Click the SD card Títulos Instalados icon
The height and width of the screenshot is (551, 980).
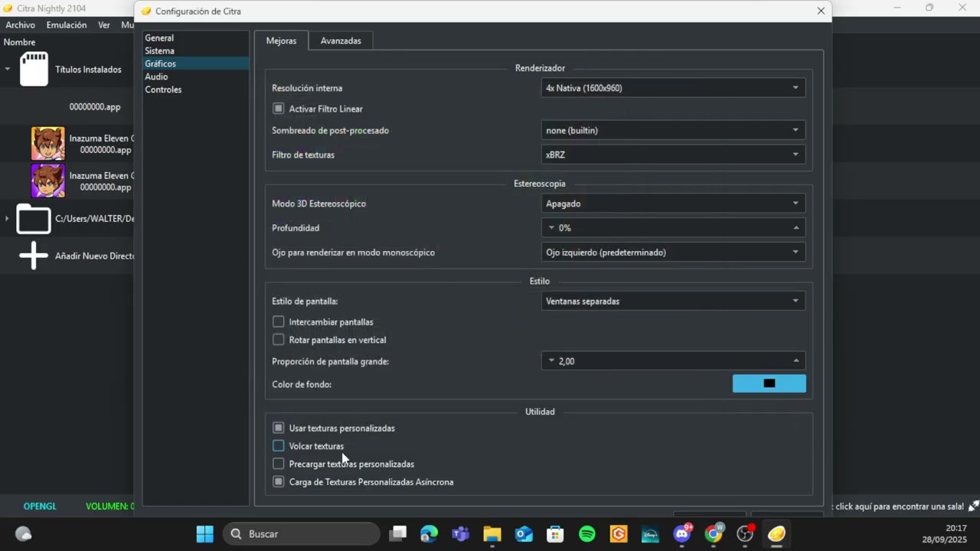[x=34, y=69]
